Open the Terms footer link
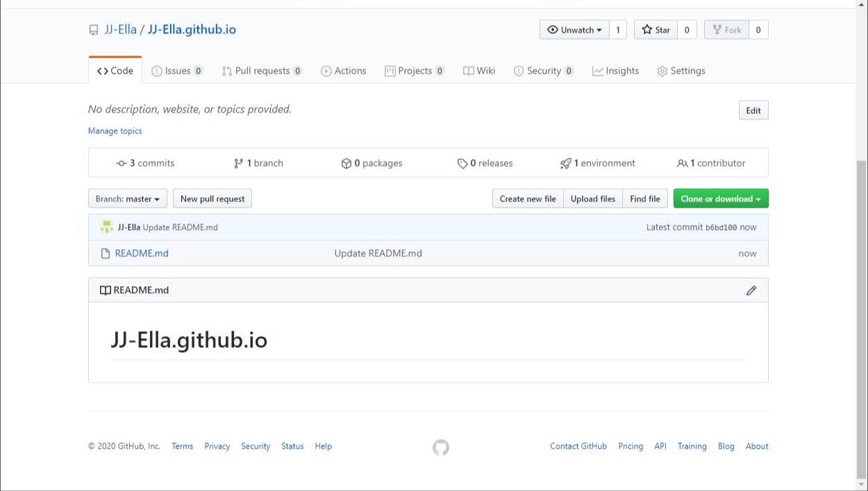Screen dimensions: 868x491 pyautogui.click(x=183, y=447)
